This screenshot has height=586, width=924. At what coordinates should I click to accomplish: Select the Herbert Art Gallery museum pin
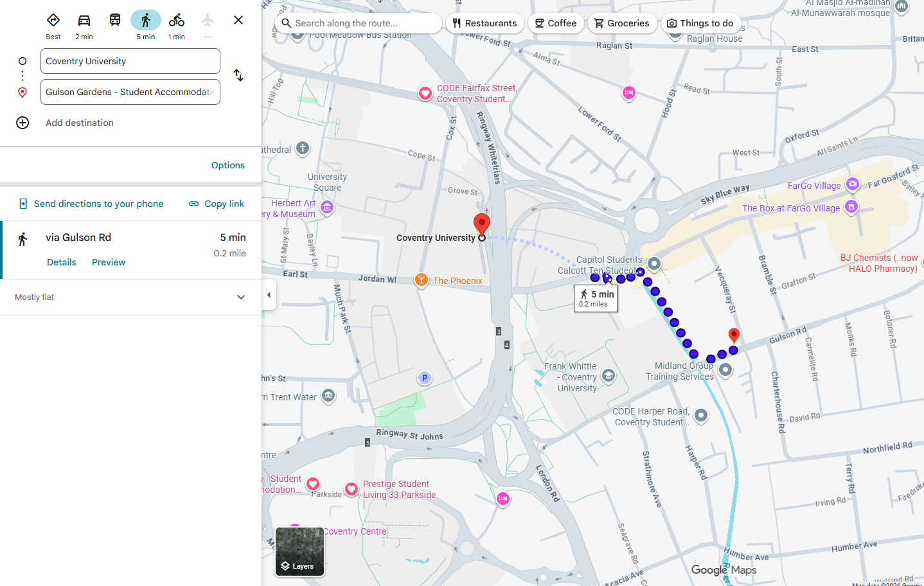pos(327,208)
